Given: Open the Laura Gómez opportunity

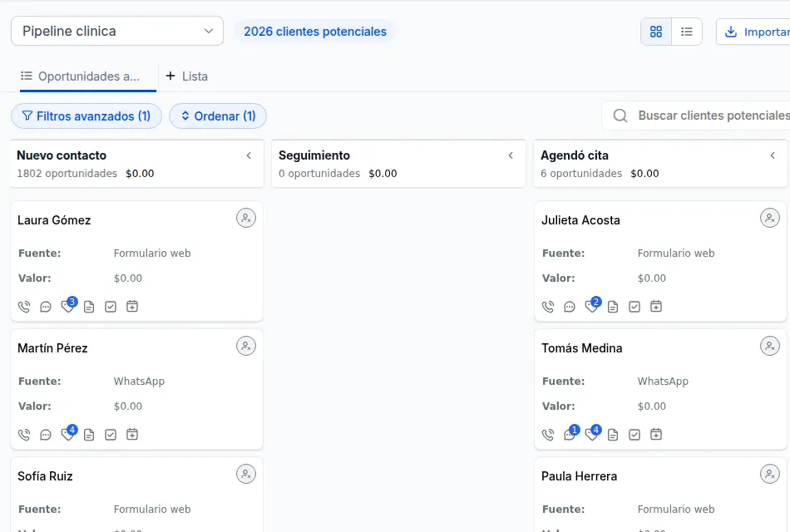Looking at the screenshot, I should [x=54, y=220].
